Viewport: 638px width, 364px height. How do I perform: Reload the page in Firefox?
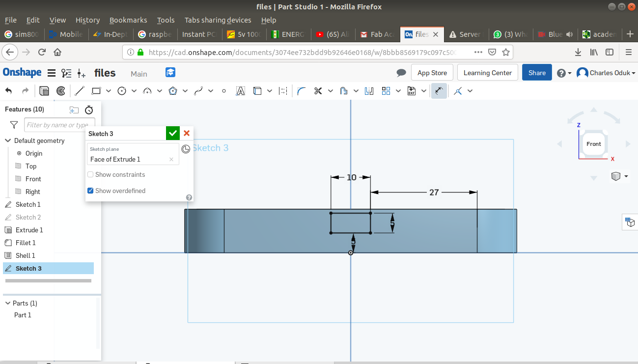(42, 52)
